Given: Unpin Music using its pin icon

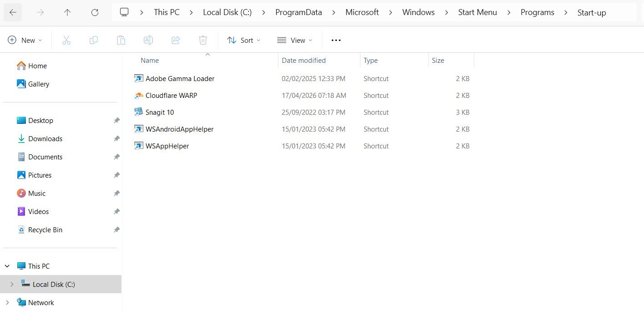Looking at the screenshot, I should pos(117,193).
